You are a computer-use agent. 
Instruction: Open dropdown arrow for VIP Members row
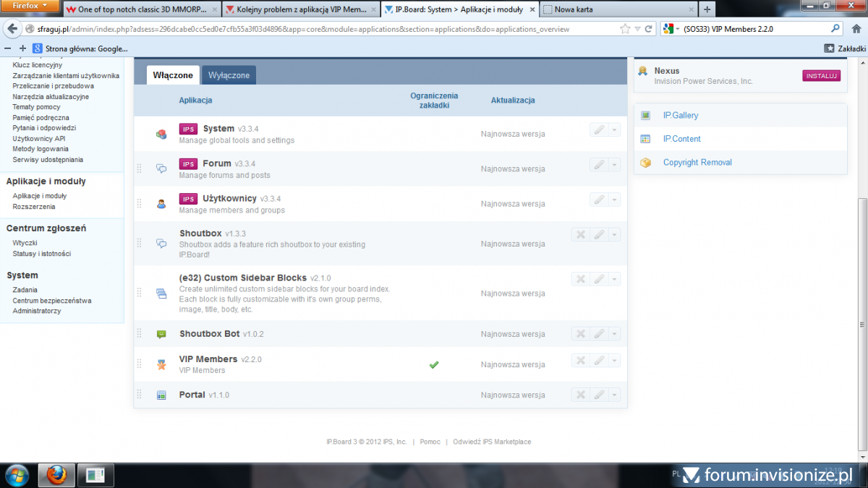tap(614, 360)
